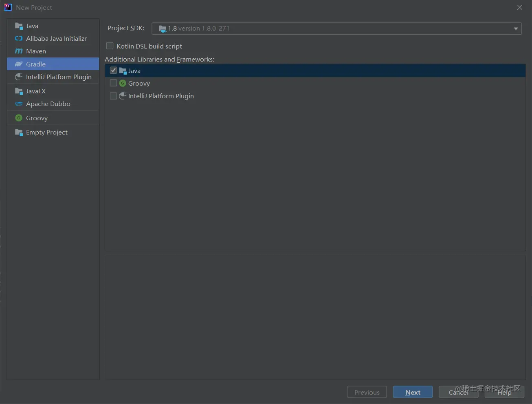This screenshot has height=404, width=532.
Task: Open the Project SDK dropdown arrow
Action: 516,29
